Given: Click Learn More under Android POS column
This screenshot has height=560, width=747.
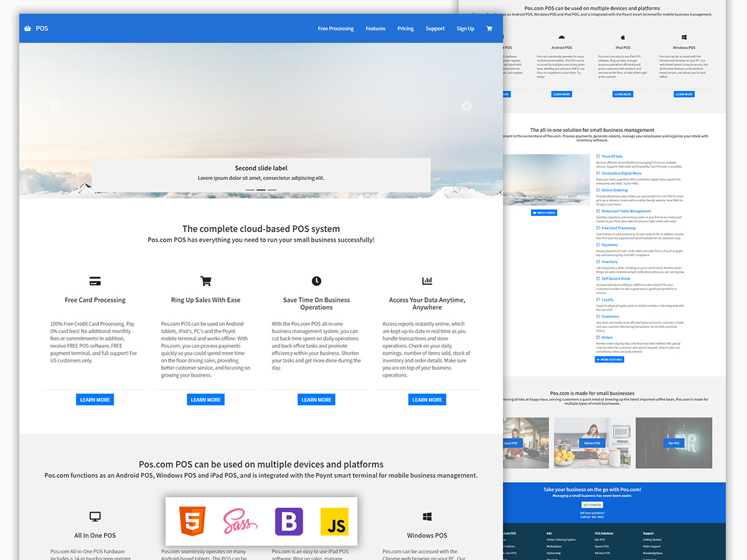Looking at the screenshot, I should 561,95.
